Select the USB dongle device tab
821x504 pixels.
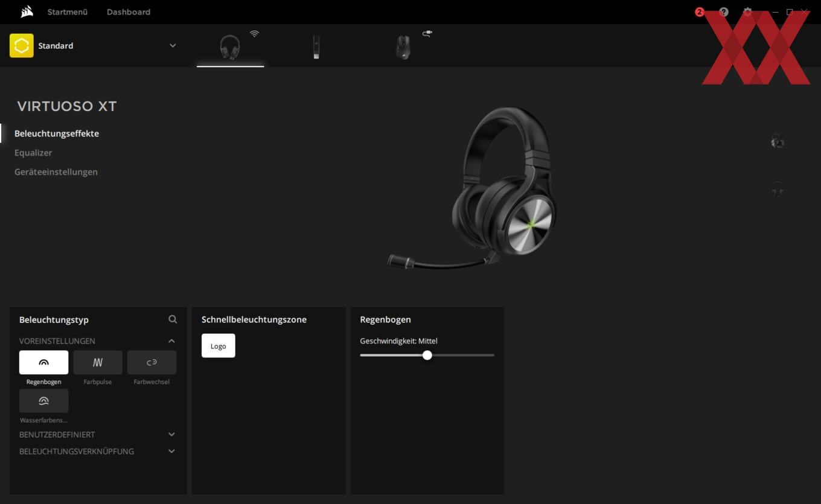tap(316, 47)
